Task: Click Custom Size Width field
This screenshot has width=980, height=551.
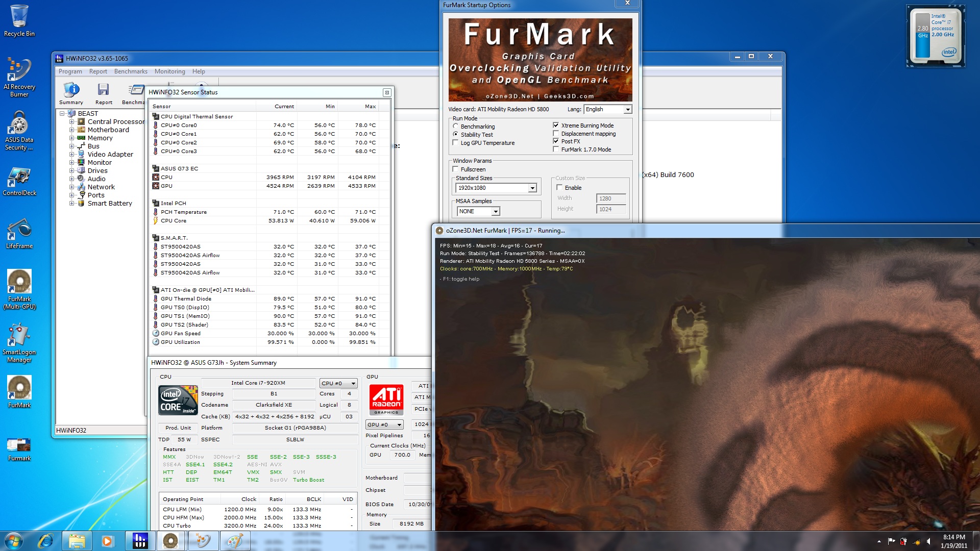Action: (x=610, y=198)
